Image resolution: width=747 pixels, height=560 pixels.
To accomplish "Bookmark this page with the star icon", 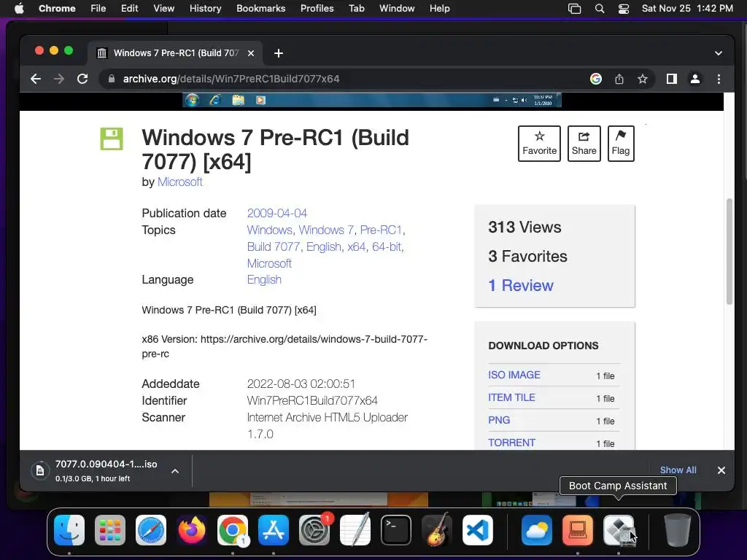I will point(642,79).
